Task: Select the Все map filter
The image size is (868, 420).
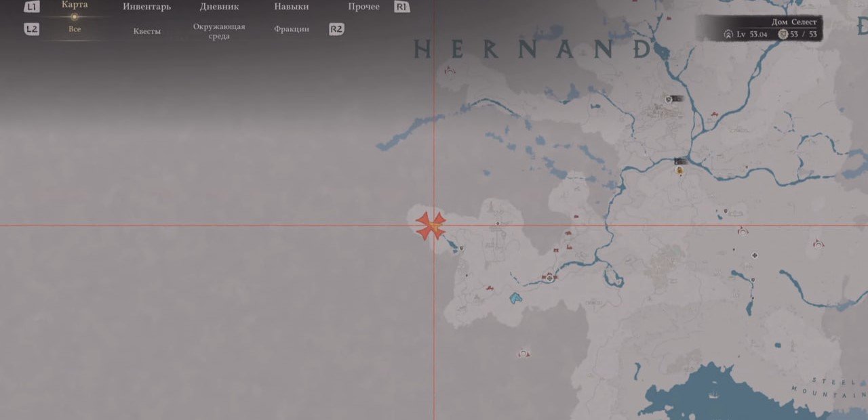Action: (75, 29)
